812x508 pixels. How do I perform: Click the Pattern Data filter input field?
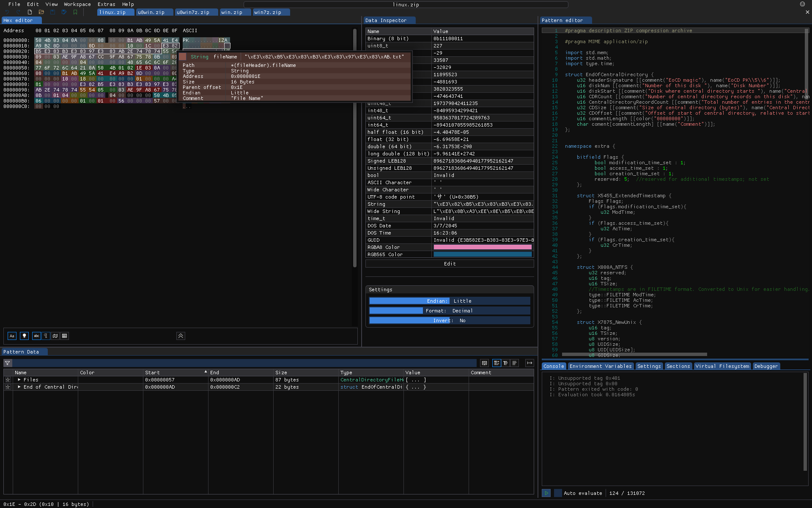tap(244, 363)
